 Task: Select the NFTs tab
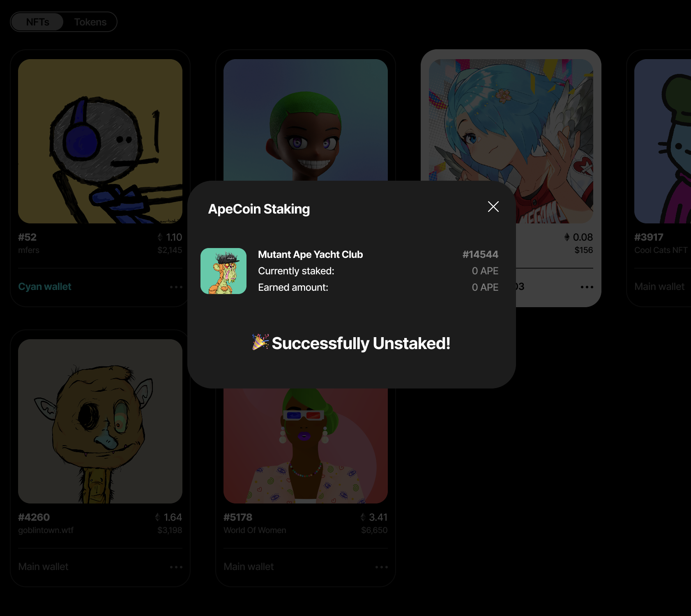click(x=37, y=22)
